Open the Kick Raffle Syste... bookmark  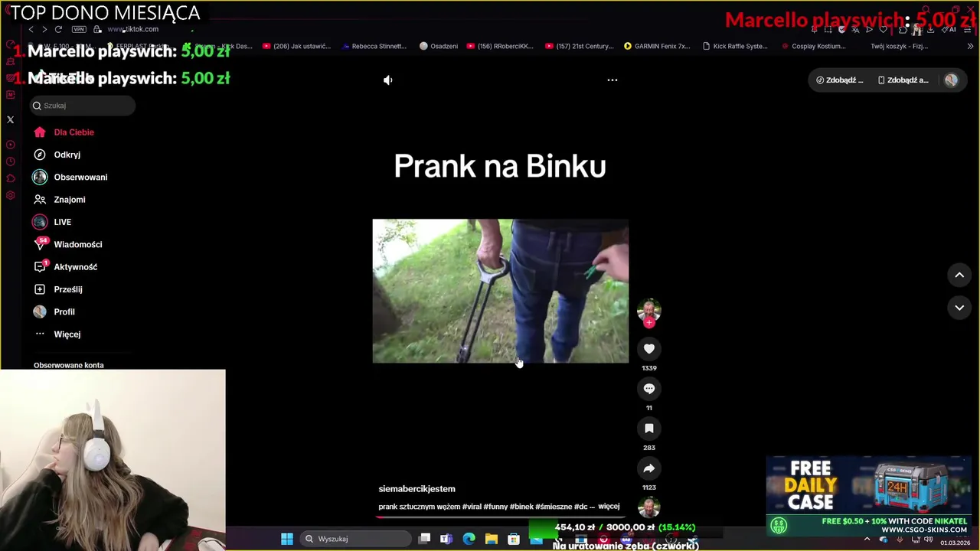click(735, 46)
